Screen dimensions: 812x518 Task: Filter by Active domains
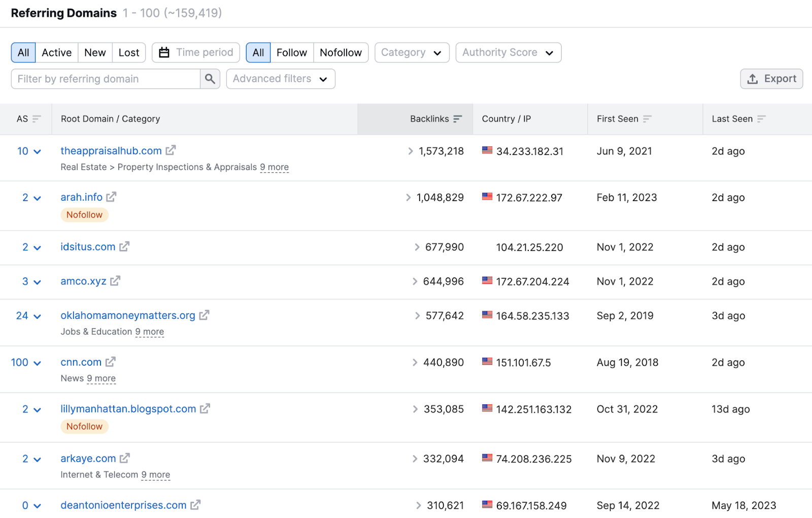pos(57,52)
